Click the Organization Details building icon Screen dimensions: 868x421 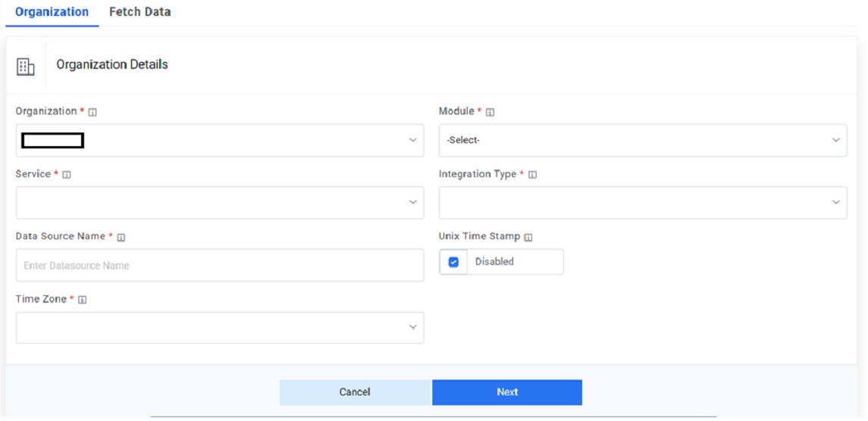point(26,67)
